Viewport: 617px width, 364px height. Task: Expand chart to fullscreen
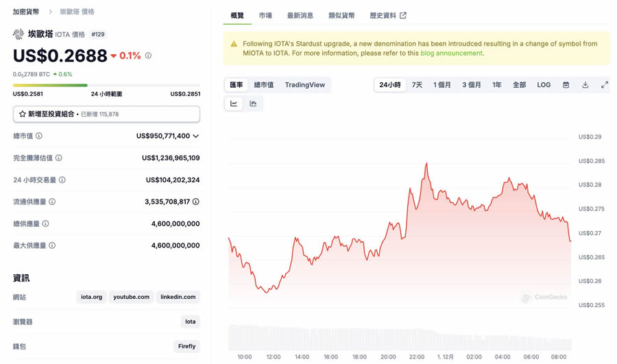tap(605, 85)
